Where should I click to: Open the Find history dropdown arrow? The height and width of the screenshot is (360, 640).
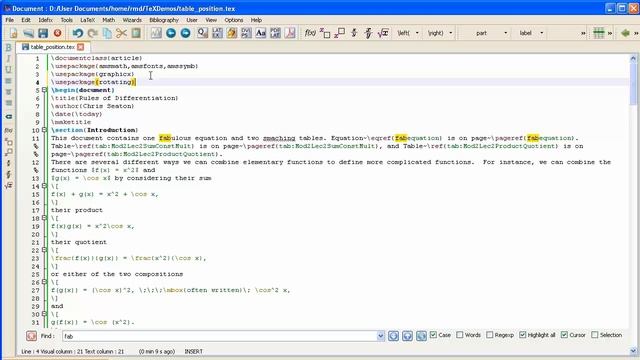pyautogui.click(x=380, y=336)
